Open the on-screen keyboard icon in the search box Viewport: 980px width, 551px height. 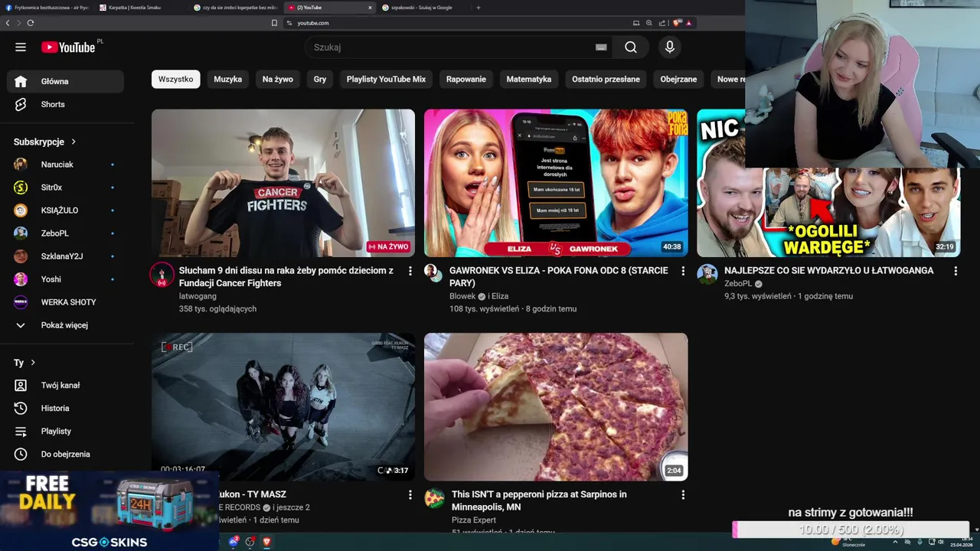(x=601, y=47)
